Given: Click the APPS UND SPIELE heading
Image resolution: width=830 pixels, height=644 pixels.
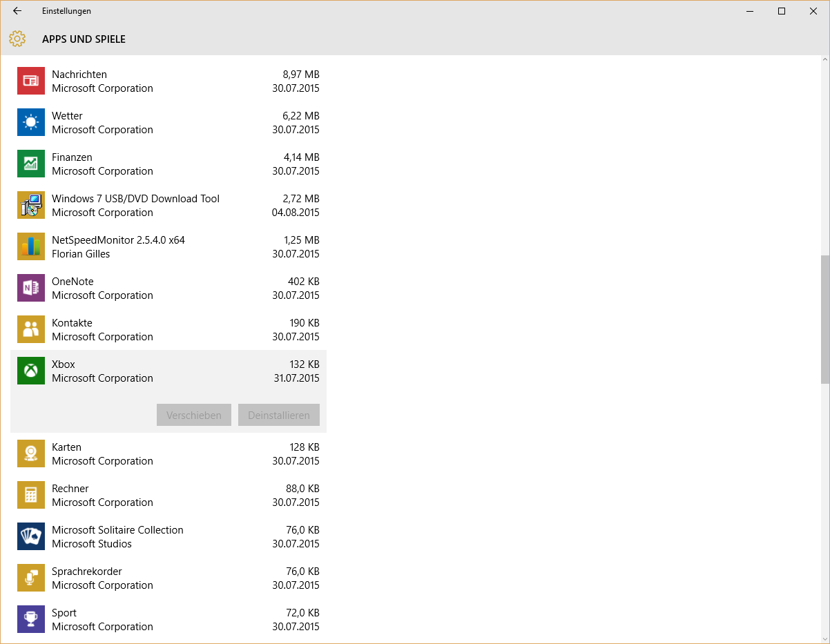Looking at the screenshot, I should 84,39.
